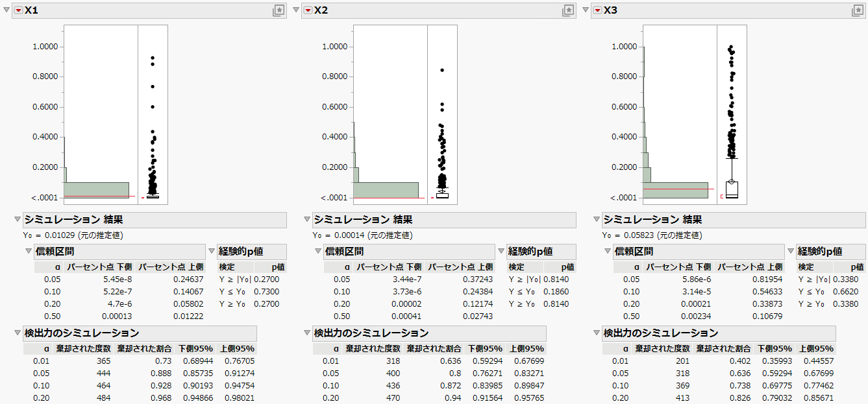Select the tallest histogram bar in X1
This screenshot has width=868, height=404.
(96, 190)
